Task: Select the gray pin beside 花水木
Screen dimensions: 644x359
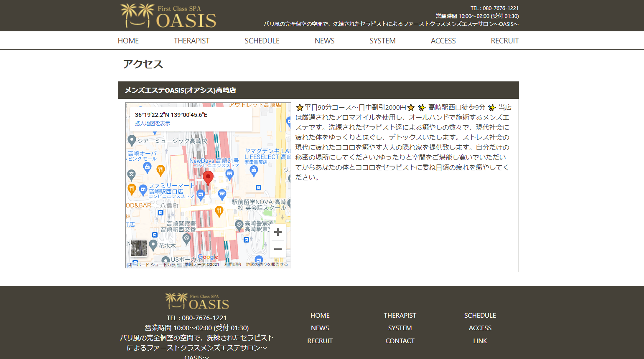Action: click(153, 245)
